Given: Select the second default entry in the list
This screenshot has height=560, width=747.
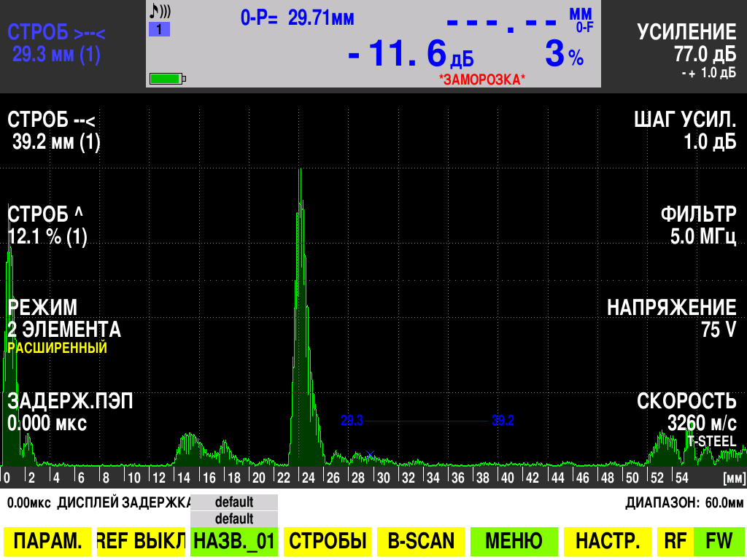Looking at the screenshot, I should pos(233,518).
